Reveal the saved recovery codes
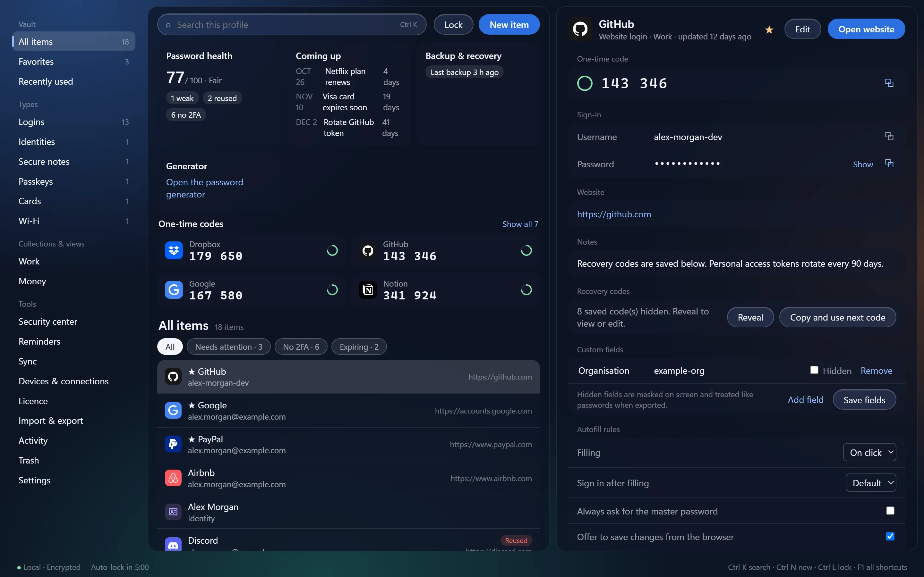924x577 pixels. [x=750, y=317]
